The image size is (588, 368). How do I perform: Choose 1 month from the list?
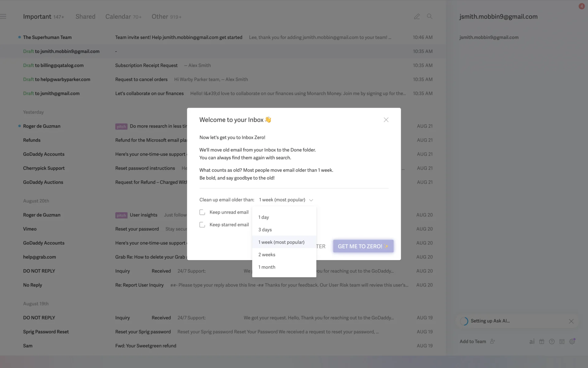(267, 267)
